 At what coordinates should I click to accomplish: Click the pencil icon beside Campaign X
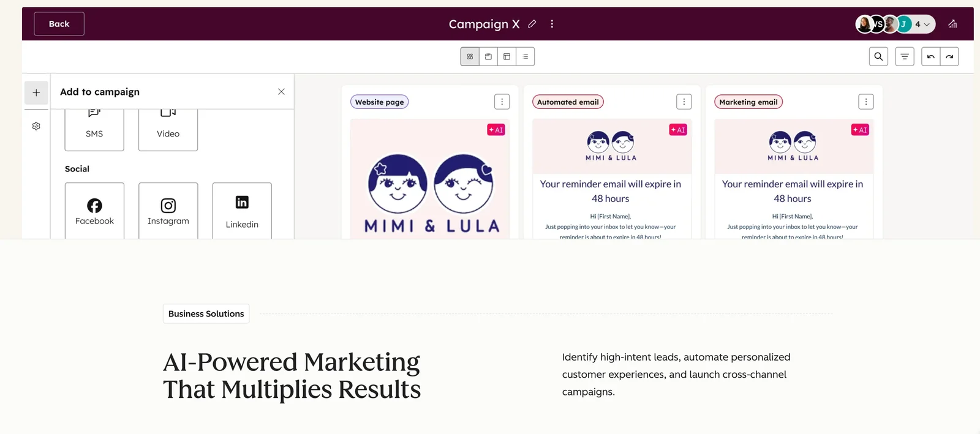[532, 24]
